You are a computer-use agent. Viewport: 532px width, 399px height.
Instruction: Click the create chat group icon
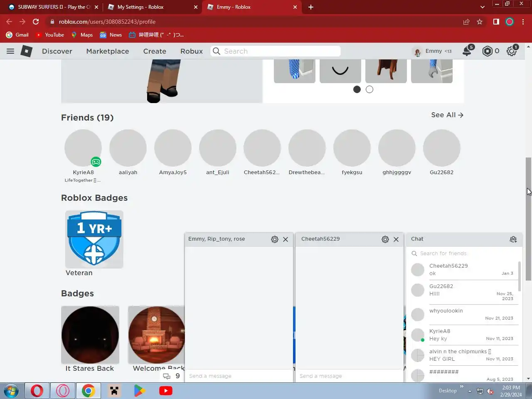[x=513, y=239]
